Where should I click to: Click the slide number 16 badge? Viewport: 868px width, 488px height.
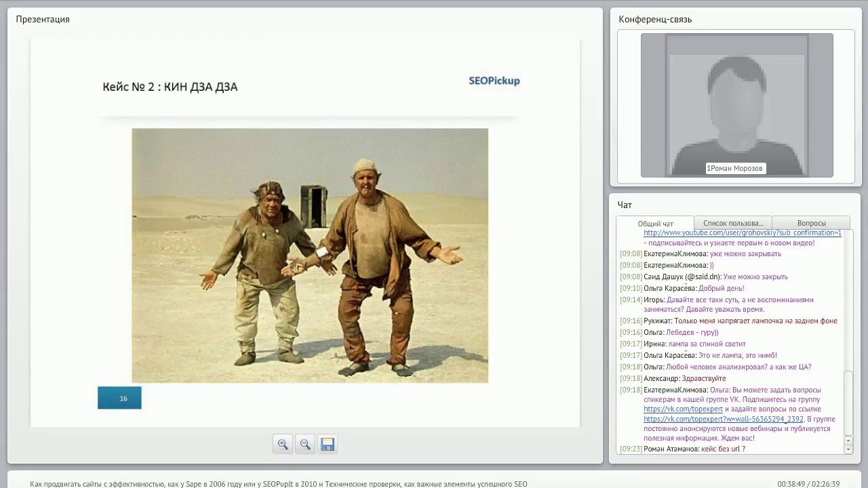119,398
